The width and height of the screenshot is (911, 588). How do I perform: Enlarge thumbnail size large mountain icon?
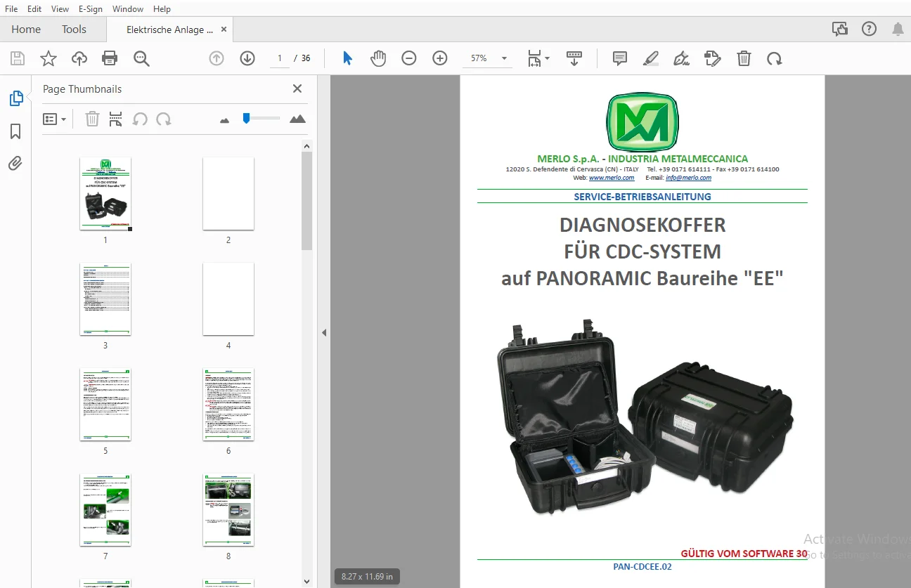coord(297,119)
